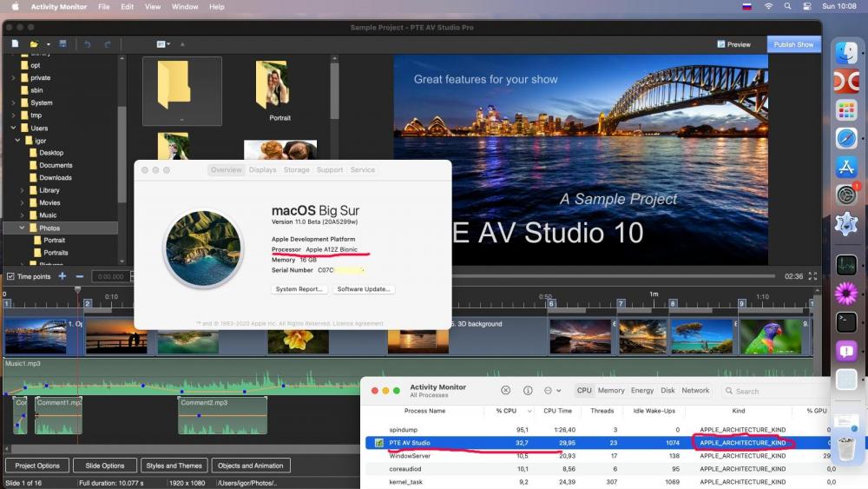
Task: Click the Save project floppy disk icon
Action: click(62, 44)
